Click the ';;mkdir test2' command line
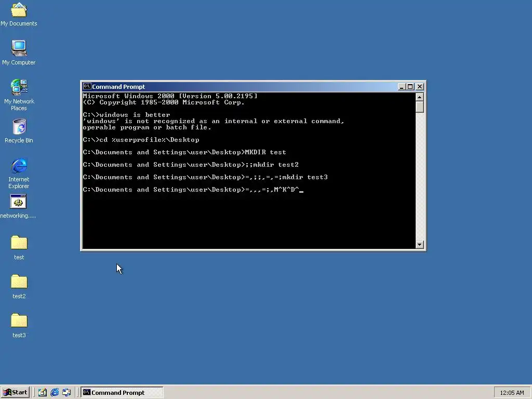This screenshot has height=399, width=532. click(191, 165)
